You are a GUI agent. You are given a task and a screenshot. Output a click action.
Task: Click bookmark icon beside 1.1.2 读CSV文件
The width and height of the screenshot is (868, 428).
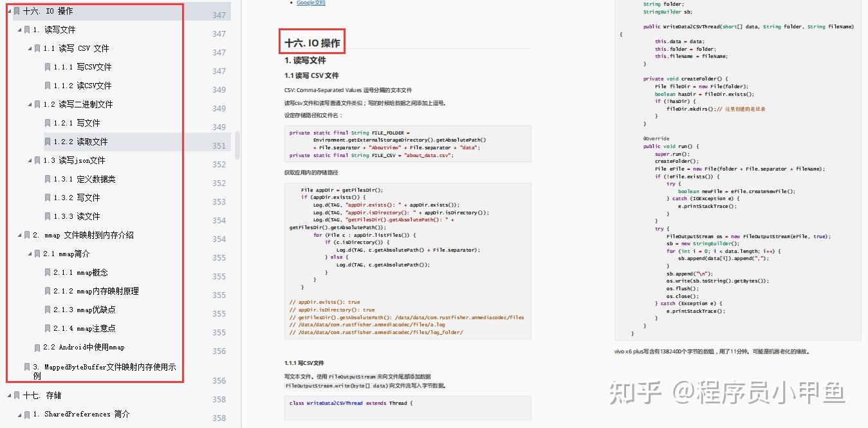(x=48, y=86)
